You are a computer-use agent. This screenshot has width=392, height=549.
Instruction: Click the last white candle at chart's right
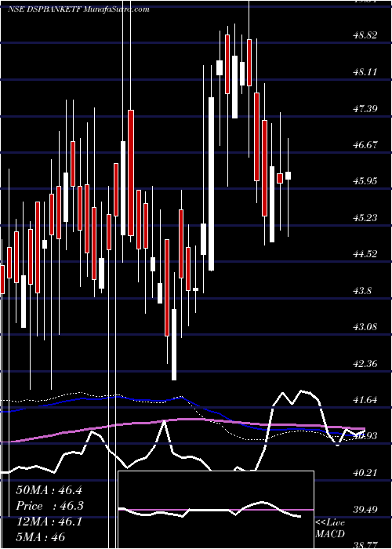(x=288, y=176)
